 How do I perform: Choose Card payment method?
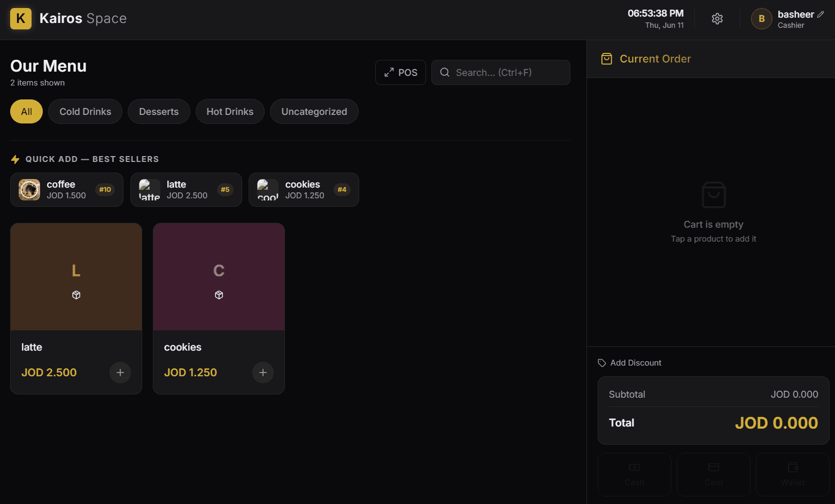tap(714, 475)
